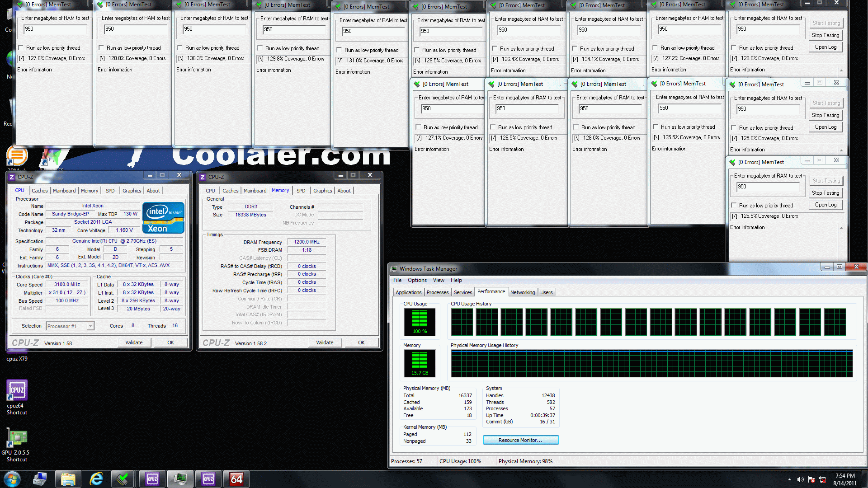Open Windows Explorer folder on taskbar
Viewport: 868px width, 488px height.
tap(68, 479)
